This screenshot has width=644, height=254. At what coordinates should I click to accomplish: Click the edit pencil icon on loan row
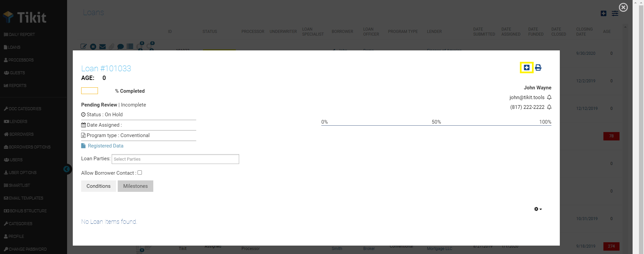coord(84,46)
